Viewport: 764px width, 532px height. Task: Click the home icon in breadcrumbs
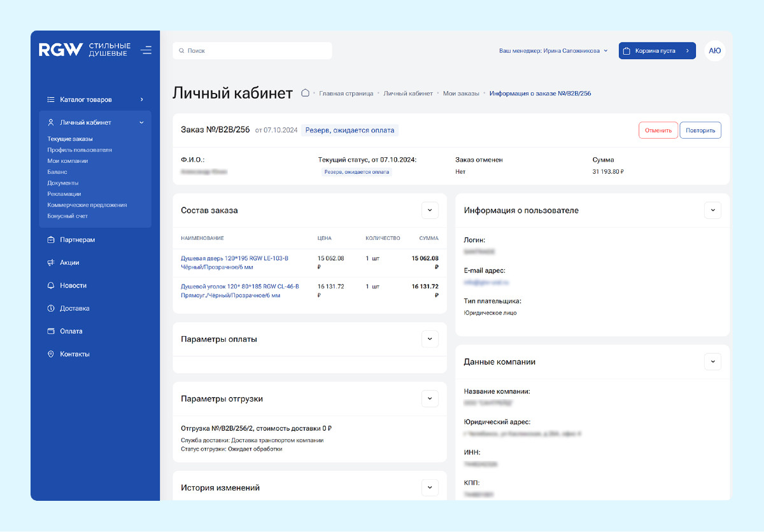point(305,93)
